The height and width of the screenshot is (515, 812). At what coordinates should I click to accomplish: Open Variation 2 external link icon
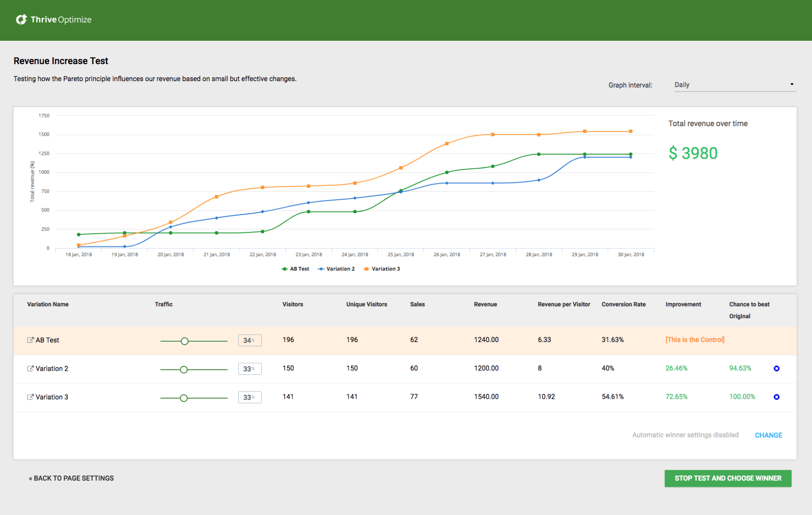[30, 368]
